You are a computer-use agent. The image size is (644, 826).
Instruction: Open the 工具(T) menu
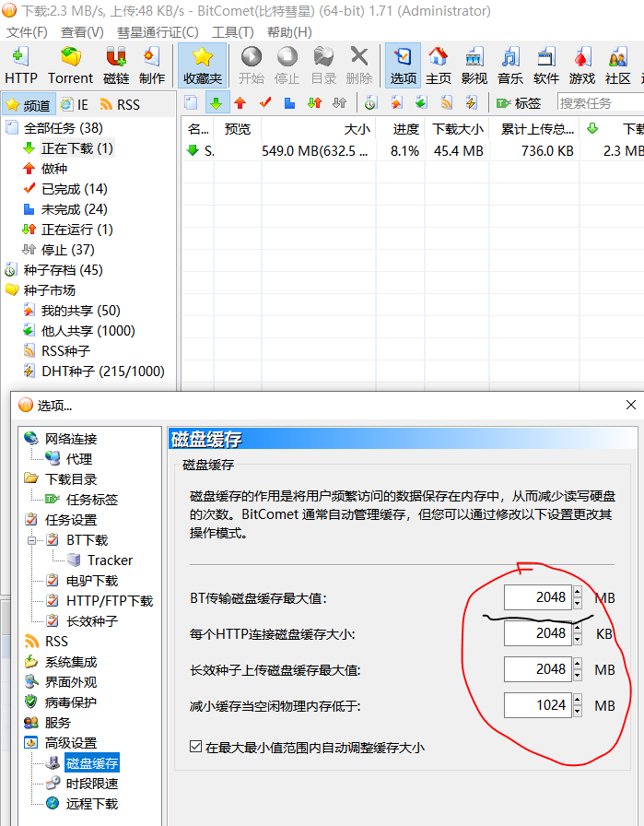pyautogui.click(x=233, y=32)
